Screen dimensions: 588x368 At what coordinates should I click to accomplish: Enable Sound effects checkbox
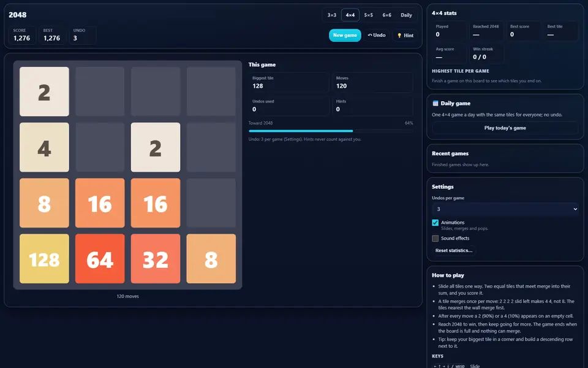pos(435,239)
